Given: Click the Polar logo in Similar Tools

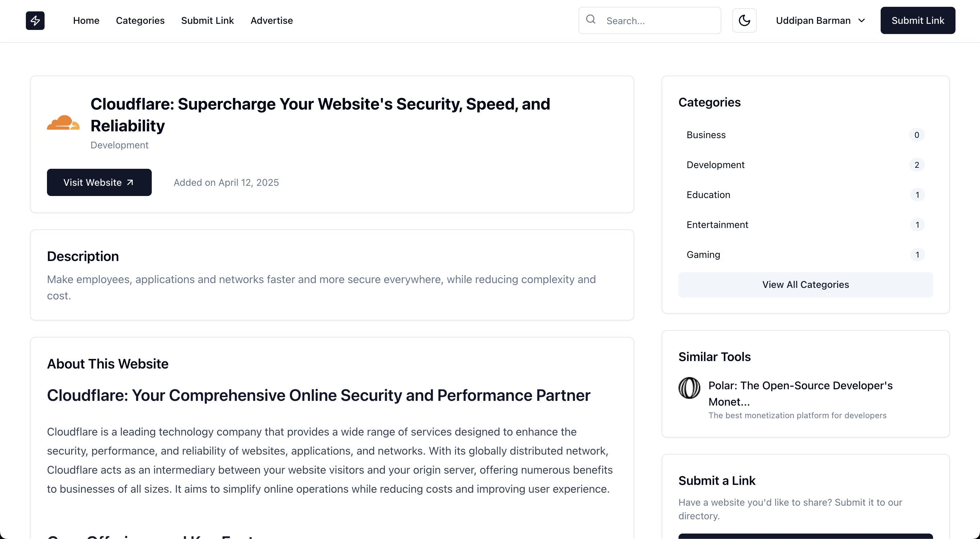Looking at the screenshot, I should coord(689,388).
